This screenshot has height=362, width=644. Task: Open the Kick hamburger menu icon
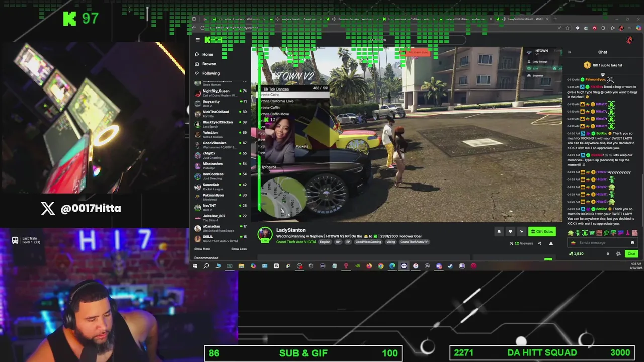click(x=198, y=40)
